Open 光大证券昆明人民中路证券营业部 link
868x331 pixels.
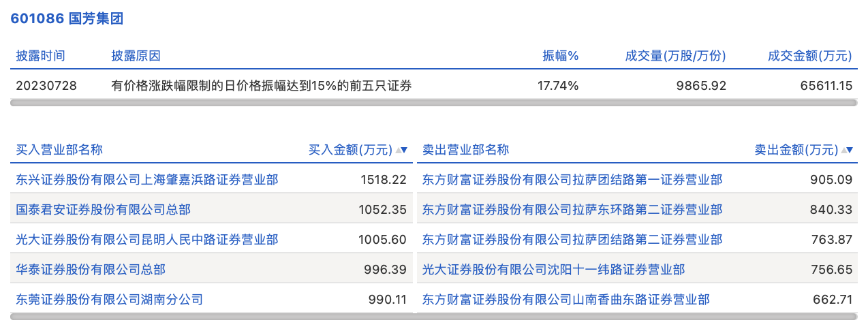coord(147,240)
